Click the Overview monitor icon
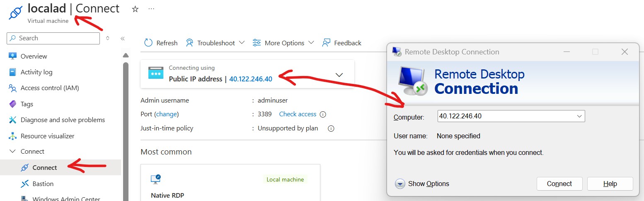The height and width of the screenshot is (201, 644). pos(12,56)
